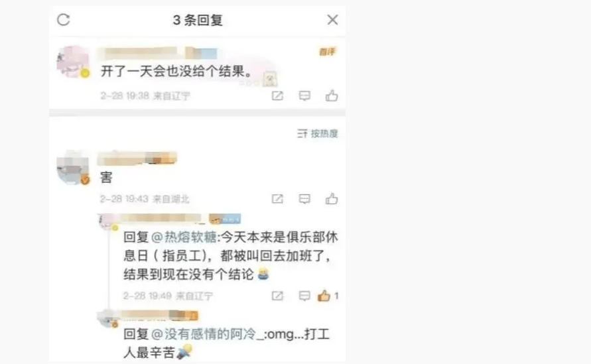Open the @热熔软糖 mention link

click(x=184, y=237)
